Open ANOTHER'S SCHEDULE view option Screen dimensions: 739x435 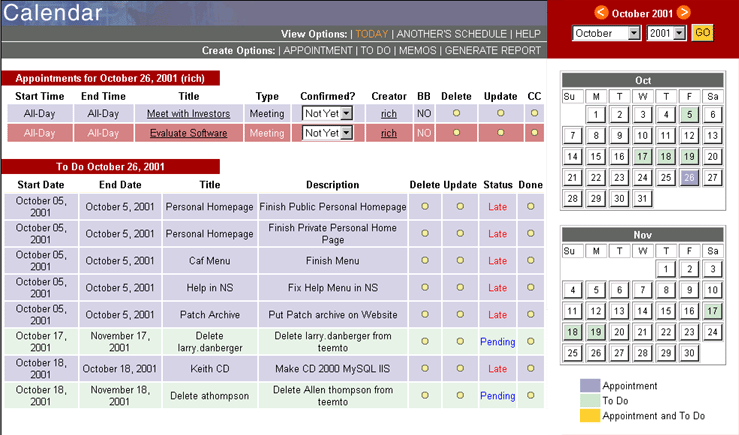coord(452,34)
